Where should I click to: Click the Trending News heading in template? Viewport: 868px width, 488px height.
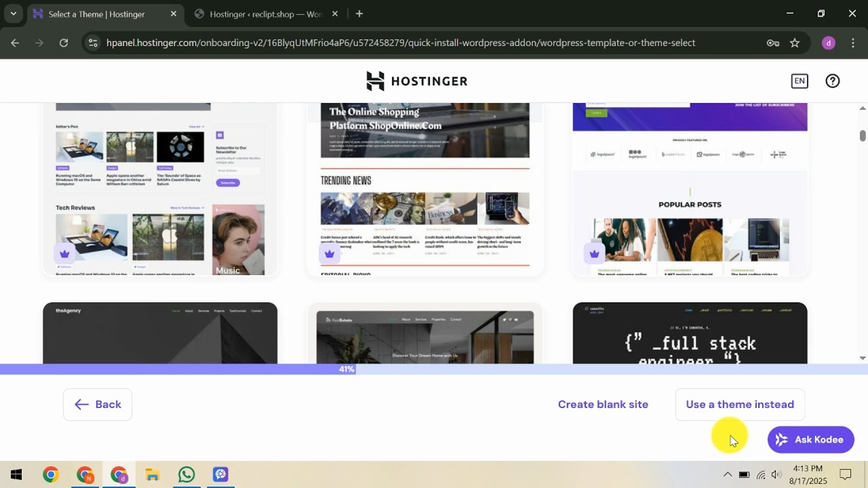pyautogui.click(x=346, y=180)
